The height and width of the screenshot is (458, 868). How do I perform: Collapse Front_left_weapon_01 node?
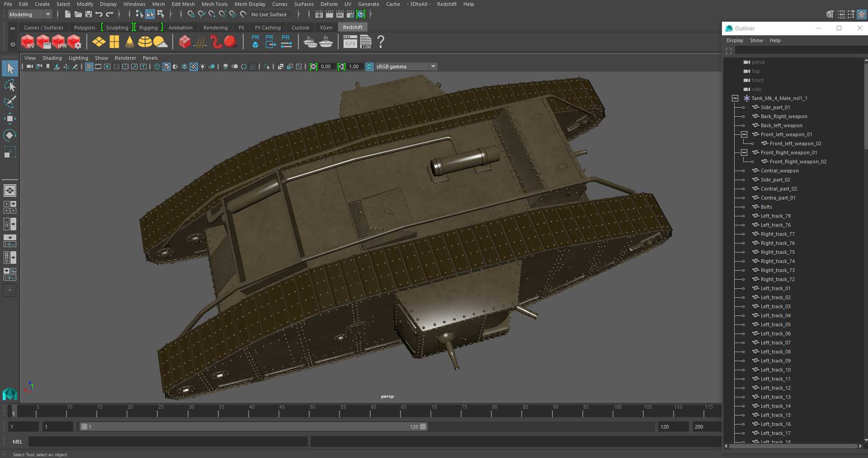744,134
